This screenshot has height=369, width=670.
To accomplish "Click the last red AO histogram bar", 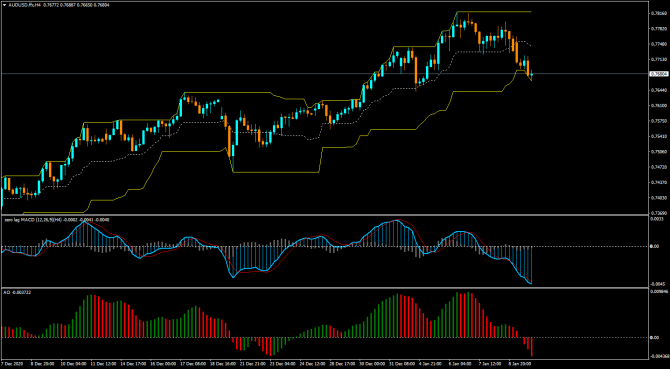I will [532, 347].
